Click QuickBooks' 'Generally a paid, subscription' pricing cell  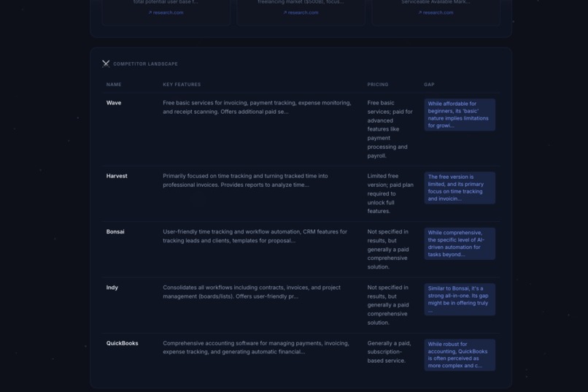point(390,352)
